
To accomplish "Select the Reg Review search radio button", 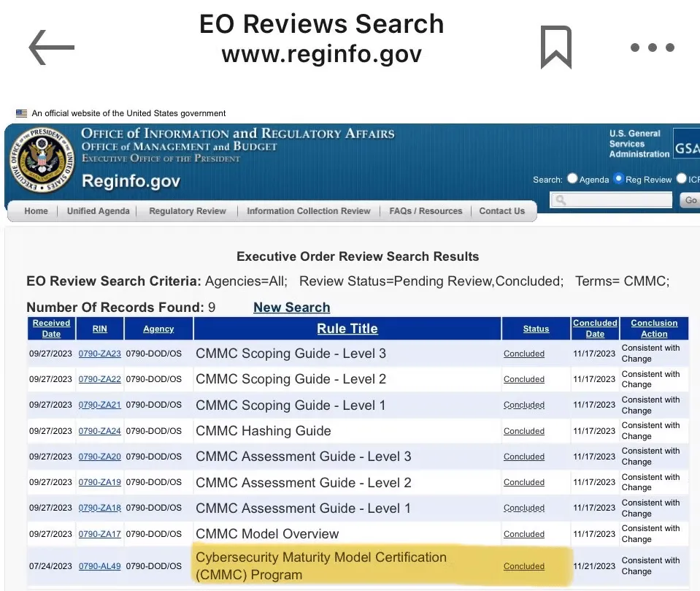I will pos(618,179).
